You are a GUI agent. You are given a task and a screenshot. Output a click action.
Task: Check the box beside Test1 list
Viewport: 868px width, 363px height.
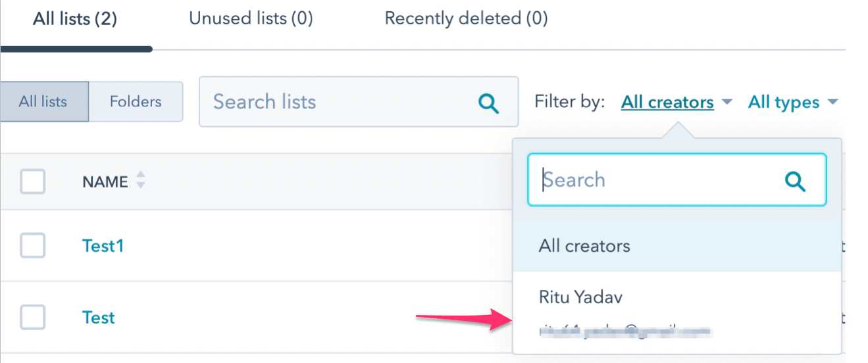(33, 246)
